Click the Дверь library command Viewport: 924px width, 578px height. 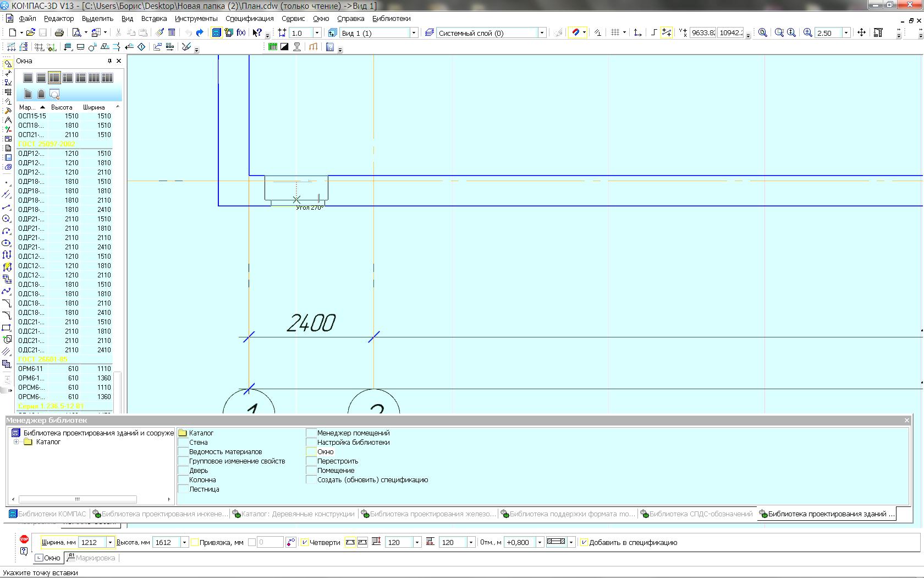click(x=199, y=471)
